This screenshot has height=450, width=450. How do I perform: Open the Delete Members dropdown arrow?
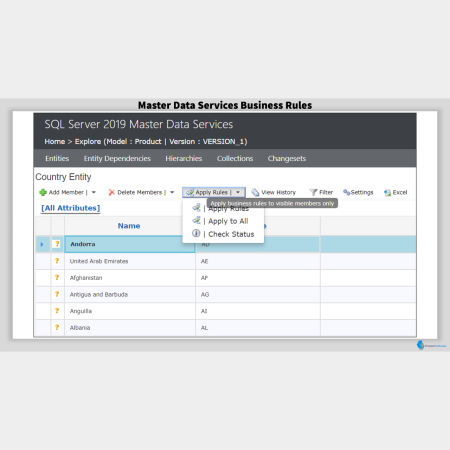tap(172, 192)
